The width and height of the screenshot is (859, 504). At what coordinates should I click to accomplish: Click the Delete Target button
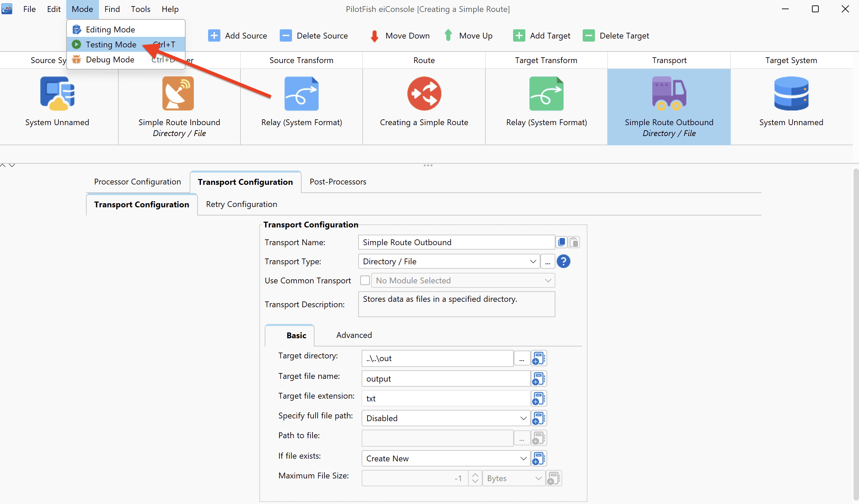click(x=616, y=35)
